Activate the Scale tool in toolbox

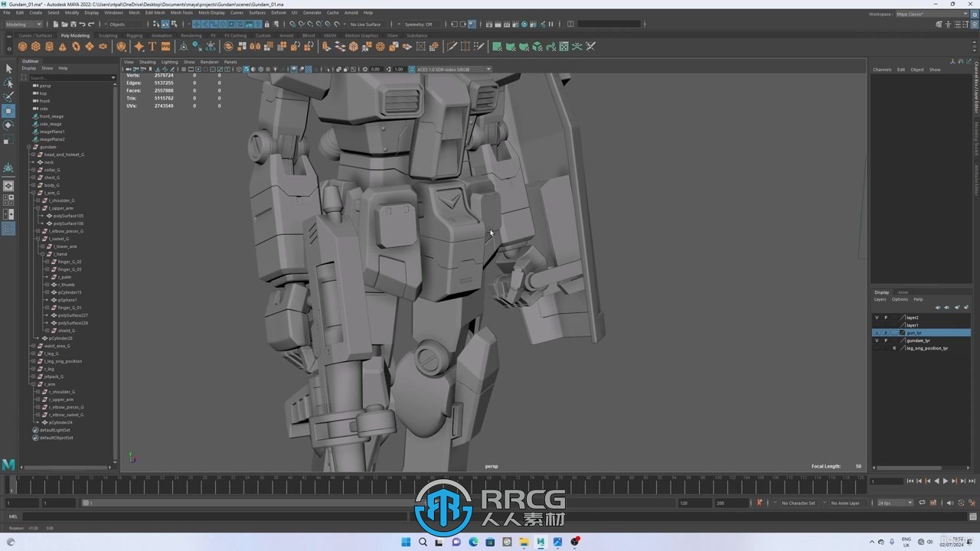tap(8, 140)
